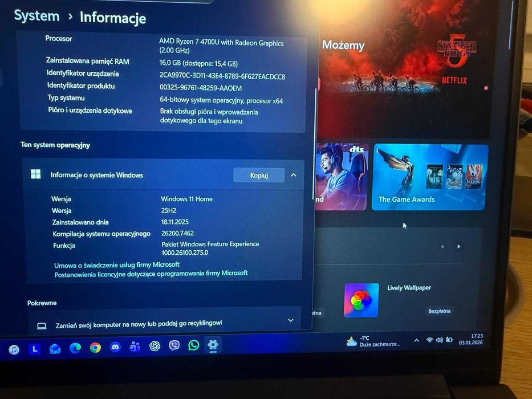
Task: Open the iTunes music icon in taskbar
Action: [14, 349]
